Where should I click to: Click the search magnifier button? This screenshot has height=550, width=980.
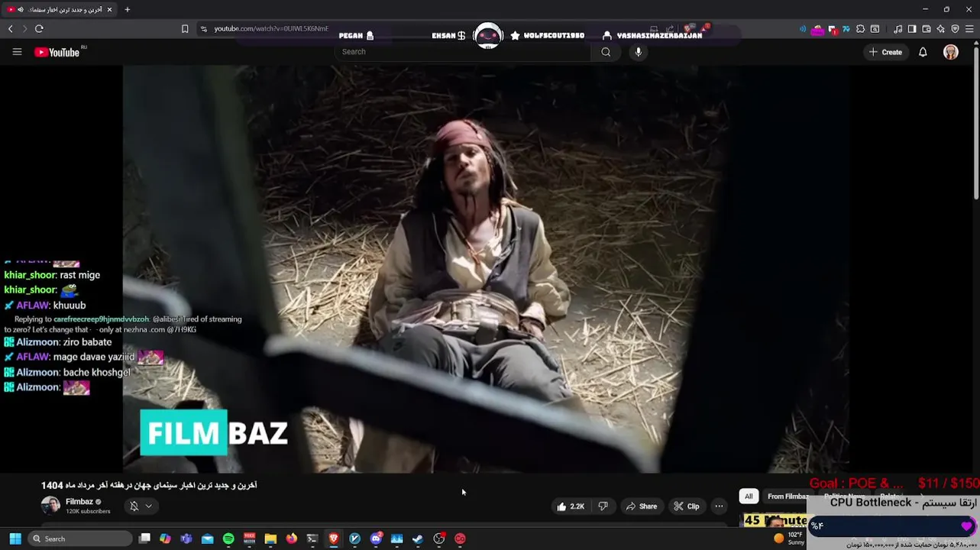coord(606,52)
